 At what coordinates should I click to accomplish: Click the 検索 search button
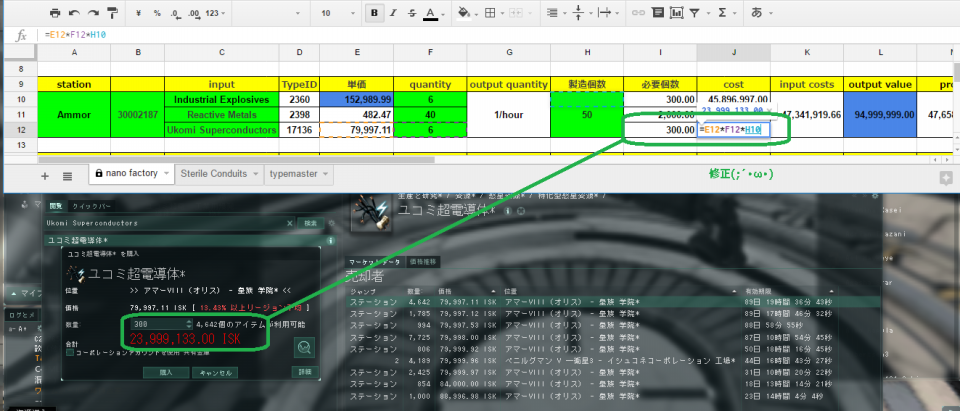coord(310,224)
